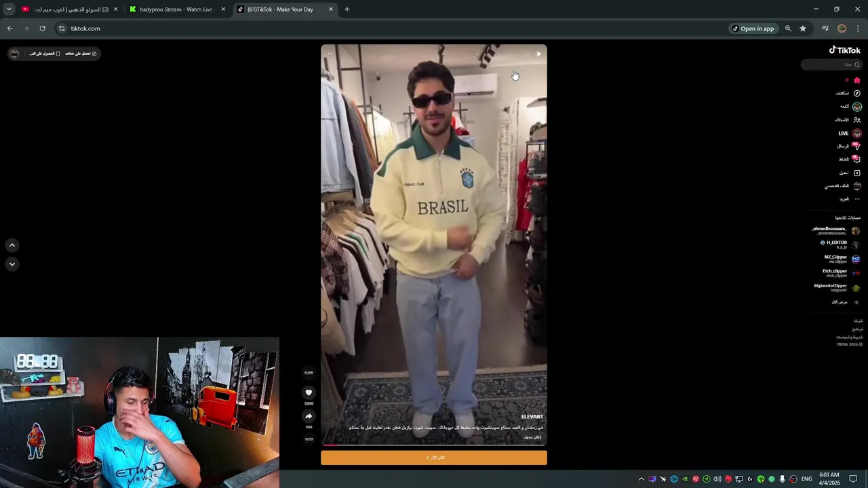Show hidden system tray icons
The height and width of the screenshot is (488, 868).
[642, 479]
